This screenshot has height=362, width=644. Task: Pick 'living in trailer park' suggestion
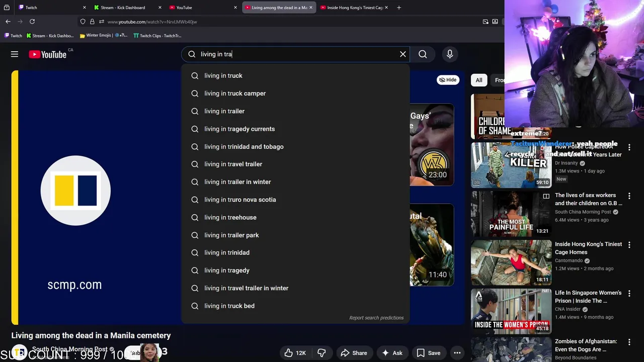[295, 235]
